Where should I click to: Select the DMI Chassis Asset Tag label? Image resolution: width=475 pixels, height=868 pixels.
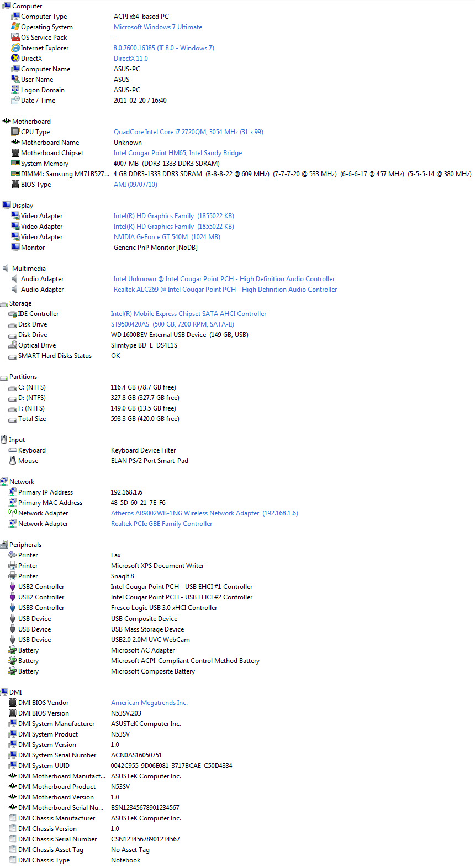click(x=51, y=849)
